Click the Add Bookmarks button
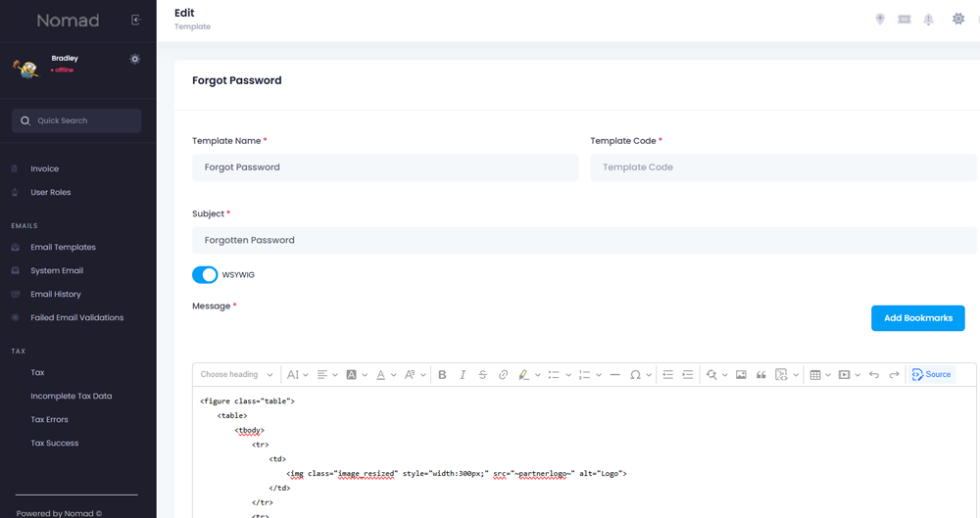This screenshot has height=518, width=980. pos(917,318)
